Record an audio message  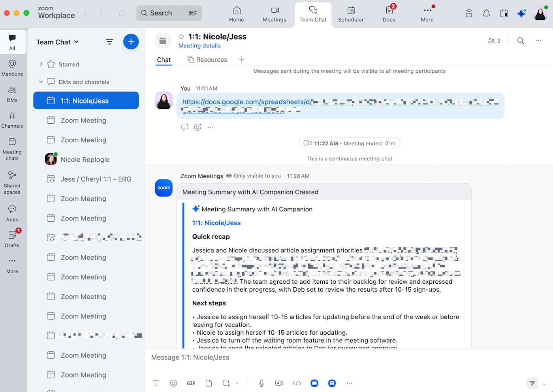[x=261, y=383]
